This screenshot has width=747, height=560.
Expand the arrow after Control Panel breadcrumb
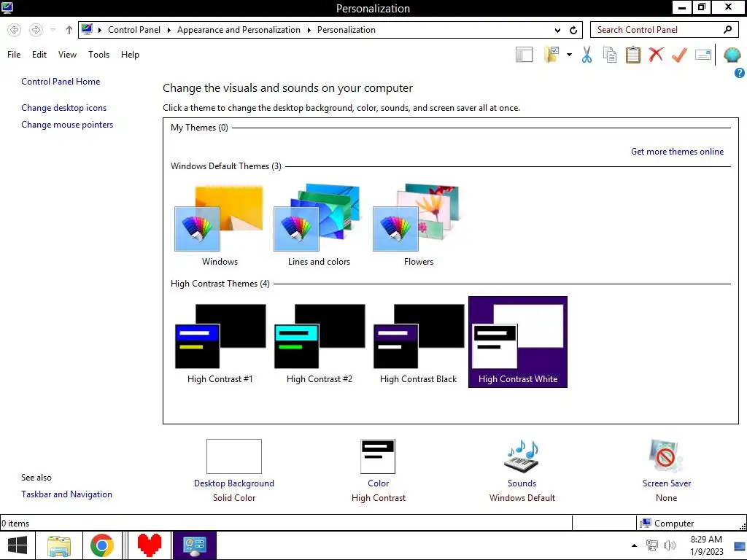point(169,30)
